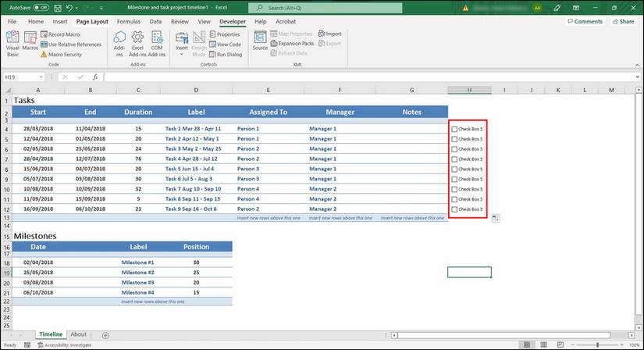Open the Macro Security settings

point(64,55)
